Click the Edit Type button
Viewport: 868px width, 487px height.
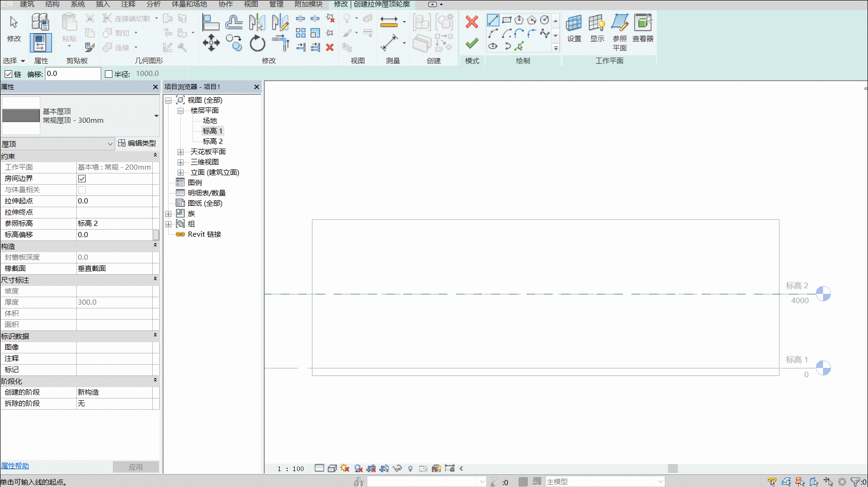[137, 143]
